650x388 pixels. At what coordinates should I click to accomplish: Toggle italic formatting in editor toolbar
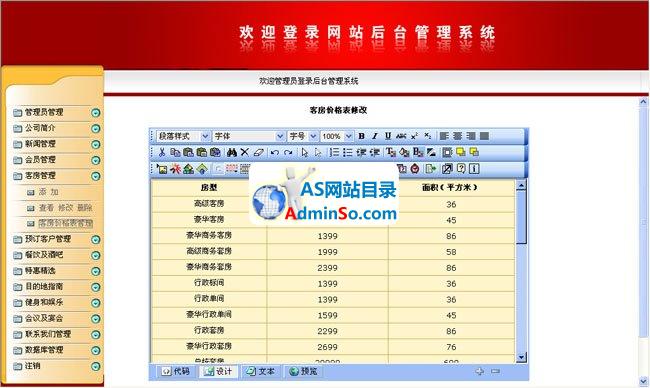tap(375, 136)
